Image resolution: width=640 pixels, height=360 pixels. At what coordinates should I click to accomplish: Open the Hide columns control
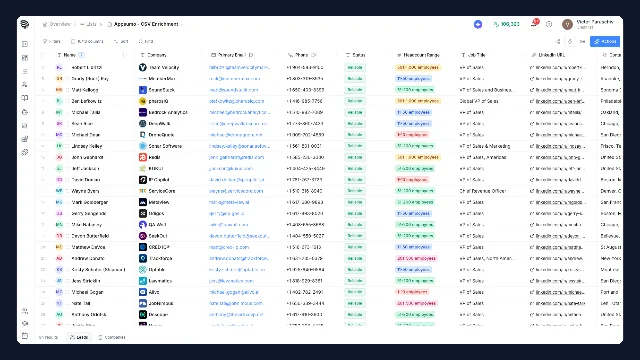click(x=87, y=41)
